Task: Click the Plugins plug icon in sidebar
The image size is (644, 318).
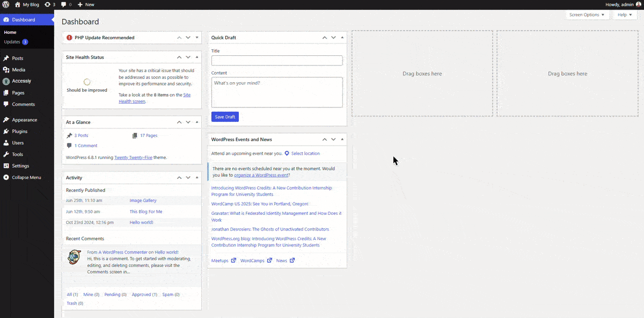Action: pos(6,131)
